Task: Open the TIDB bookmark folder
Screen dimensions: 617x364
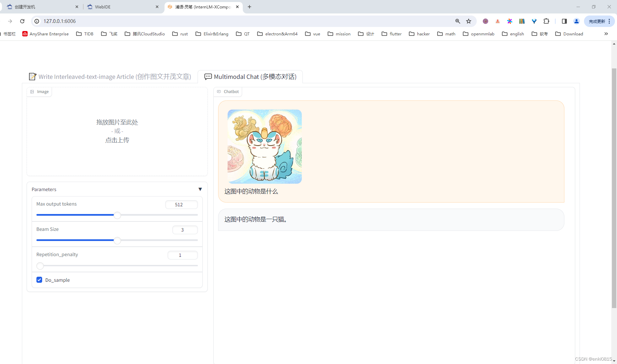Action: click(85, 34)
